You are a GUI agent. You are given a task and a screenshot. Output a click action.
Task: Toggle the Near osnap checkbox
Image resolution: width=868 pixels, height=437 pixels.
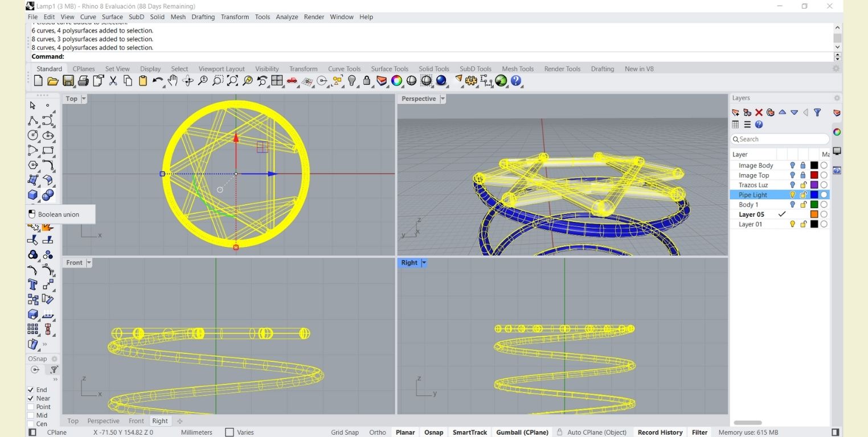click(31, 398)
